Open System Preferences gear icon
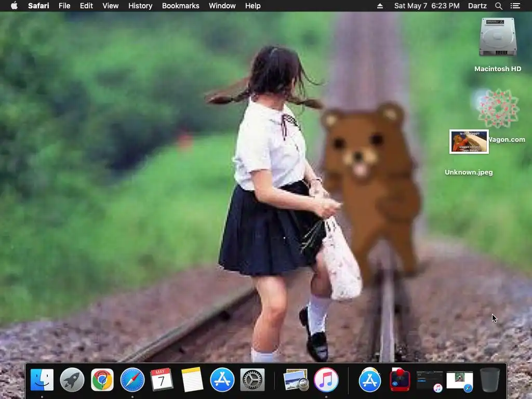 [x=252, y=380]
